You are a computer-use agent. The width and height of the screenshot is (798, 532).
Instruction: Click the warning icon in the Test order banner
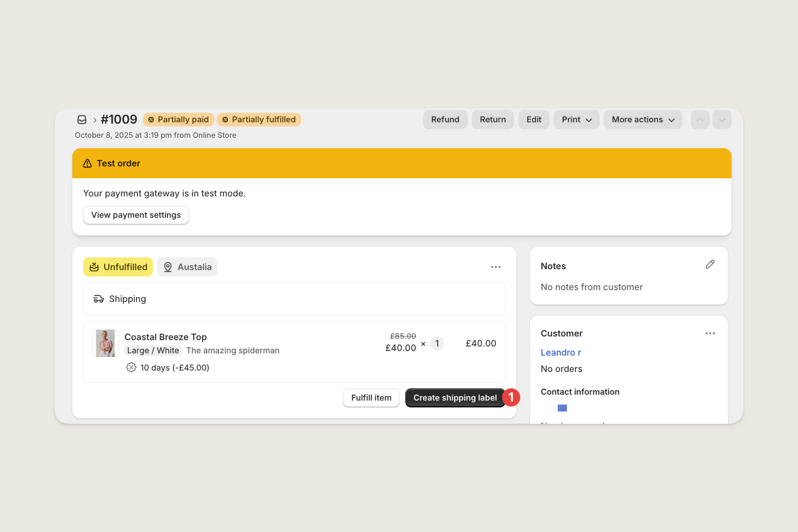pos(87,163)
